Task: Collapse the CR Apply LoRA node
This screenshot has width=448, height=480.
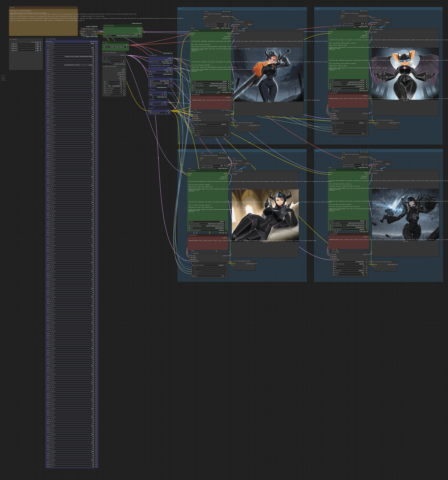Action: pyautogui.click(x=81, y=29)
